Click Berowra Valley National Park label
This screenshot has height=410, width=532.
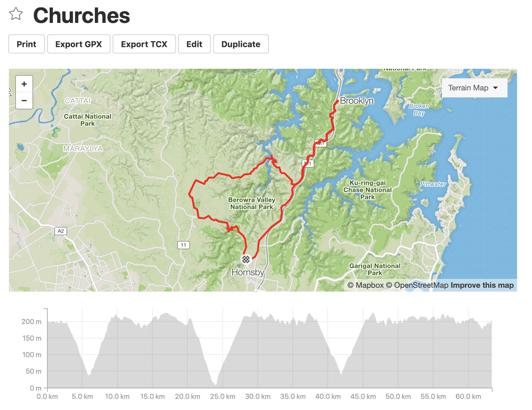[x=252, y=203]
